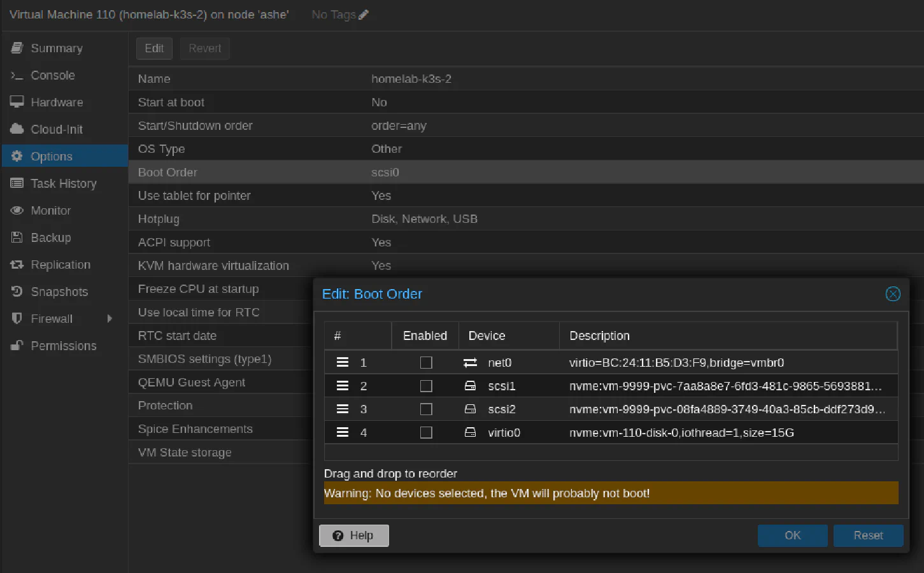Click the Monitor eye icon
The height and width of the screenshot is (573, 924).
[x=17, y=210]
